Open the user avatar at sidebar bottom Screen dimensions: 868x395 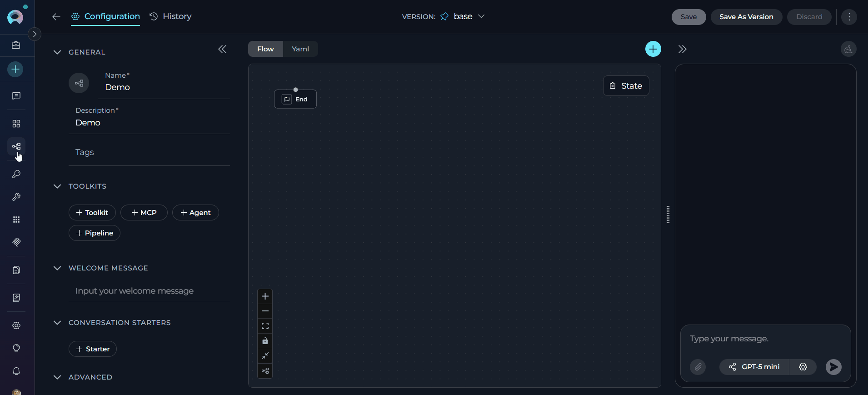click(16, 392)
